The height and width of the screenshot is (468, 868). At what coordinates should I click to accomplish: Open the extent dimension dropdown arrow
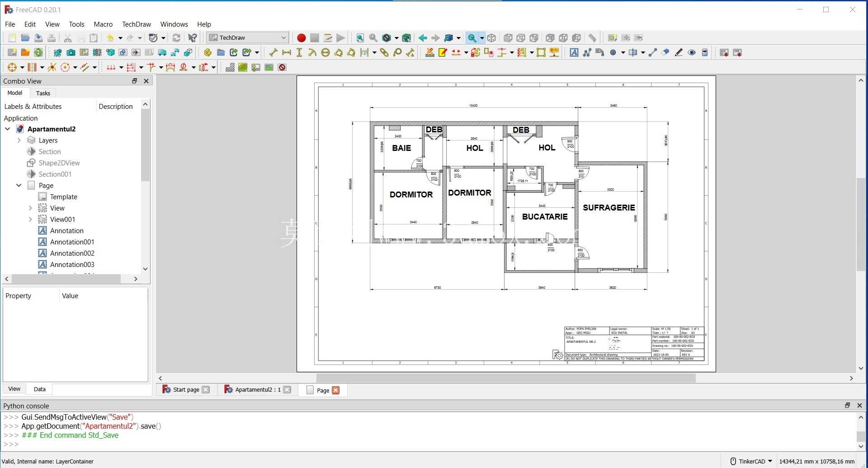374,53
